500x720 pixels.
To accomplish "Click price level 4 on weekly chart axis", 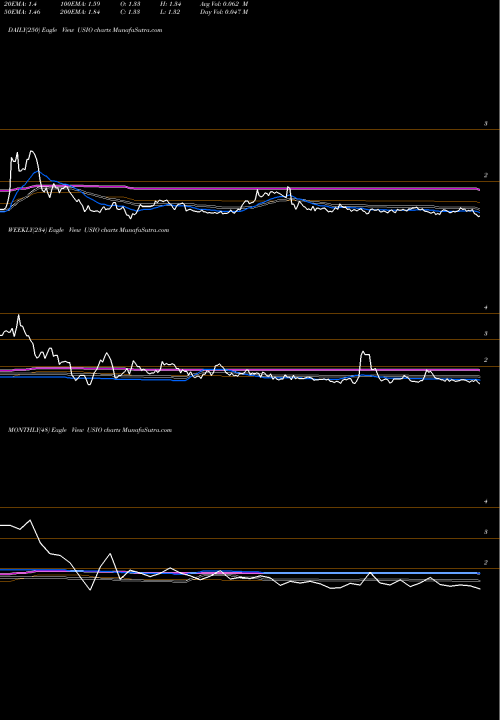I will tap(486, 308).
